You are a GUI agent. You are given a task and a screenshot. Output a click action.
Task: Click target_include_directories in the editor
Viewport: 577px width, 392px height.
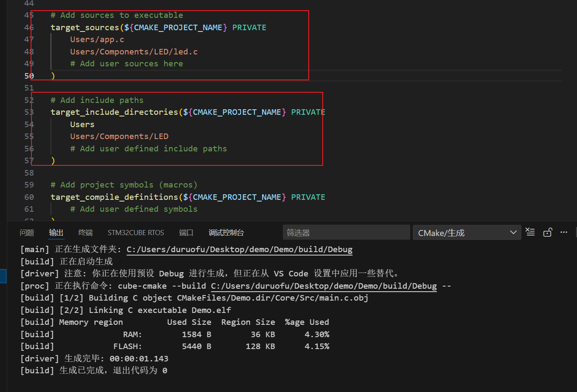(x=114, y=112)
